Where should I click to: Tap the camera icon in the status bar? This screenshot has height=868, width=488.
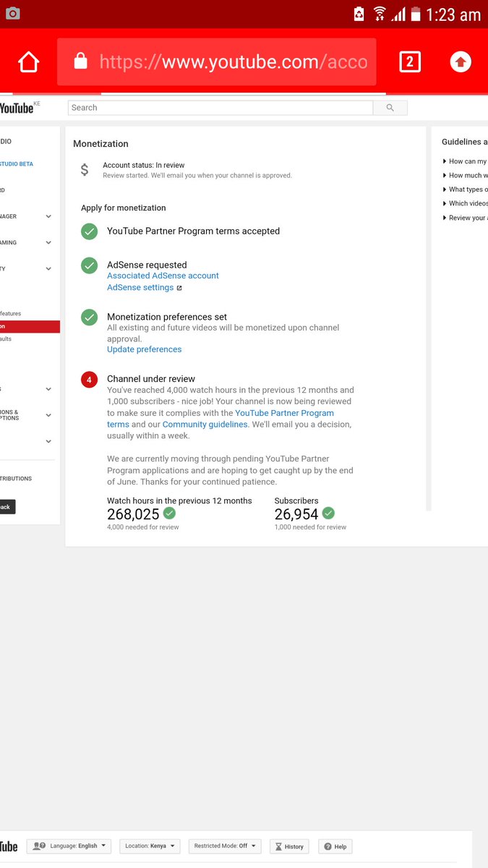(x=13, y=13)
